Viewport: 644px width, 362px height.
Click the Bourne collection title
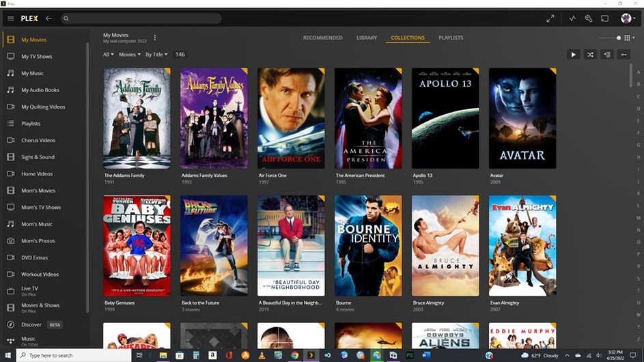click(344, 303)
